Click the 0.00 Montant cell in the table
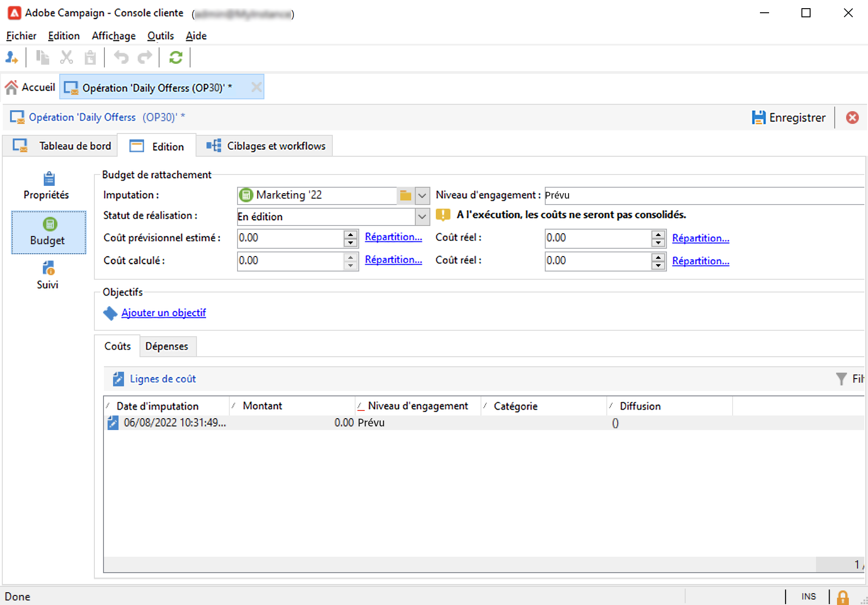The width and height of the screenshot is (868, 605). tap(344, 423)
